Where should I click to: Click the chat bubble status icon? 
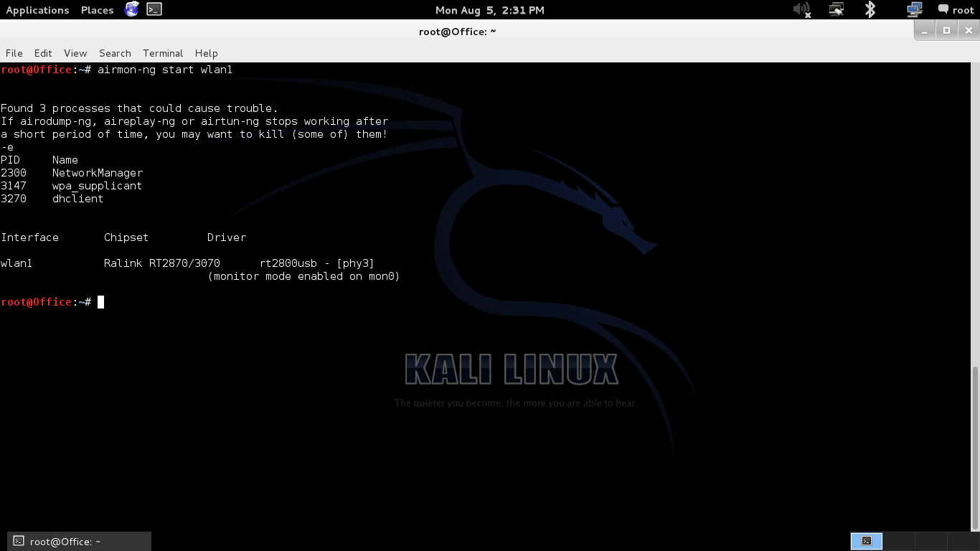(943, 10)
